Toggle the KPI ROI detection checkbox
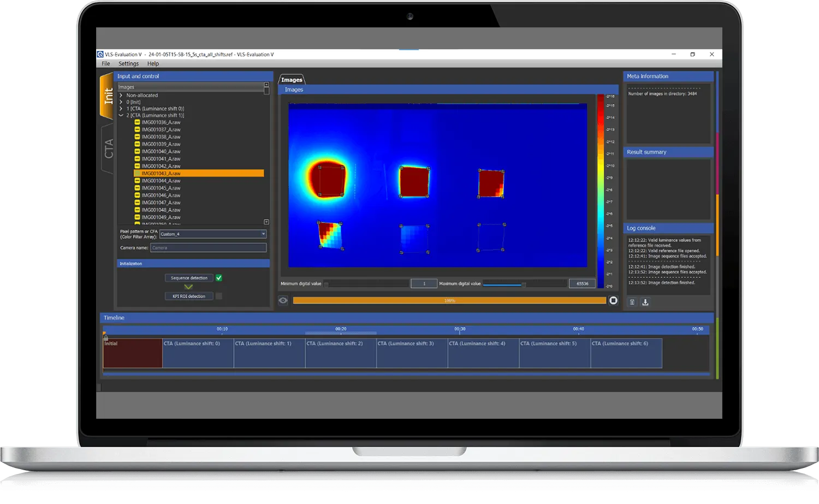Screen dimensions: 819x504 [x=219, y=296]
